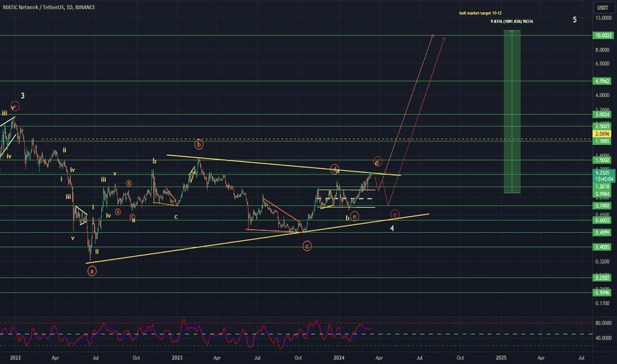The width and height of the screenshot is (617, 364).
Task: Click the 0.1700 price axis value
Action: click(603, 303)
